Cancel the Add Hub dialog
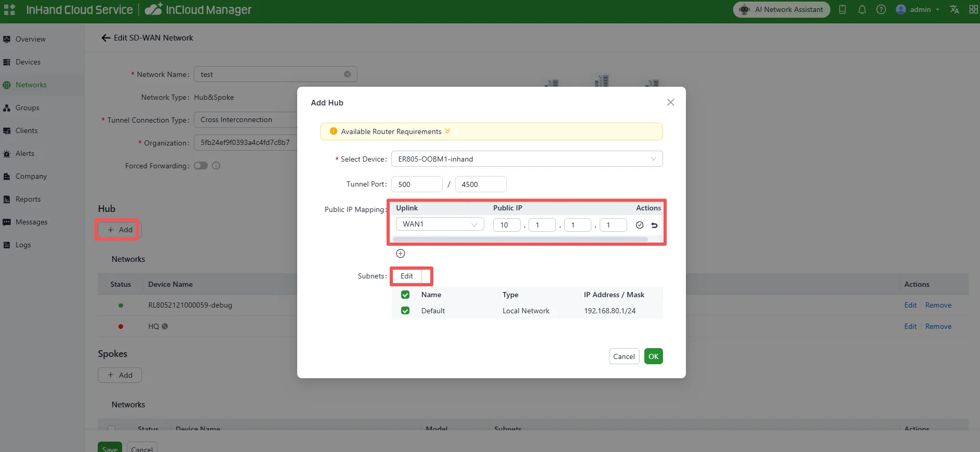 pos(624,356)
